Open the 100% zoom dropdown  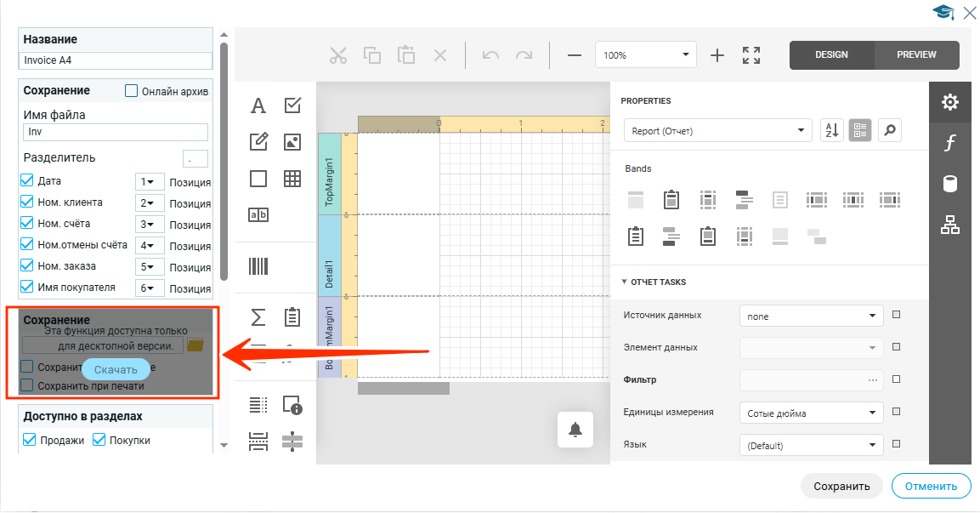645,55
